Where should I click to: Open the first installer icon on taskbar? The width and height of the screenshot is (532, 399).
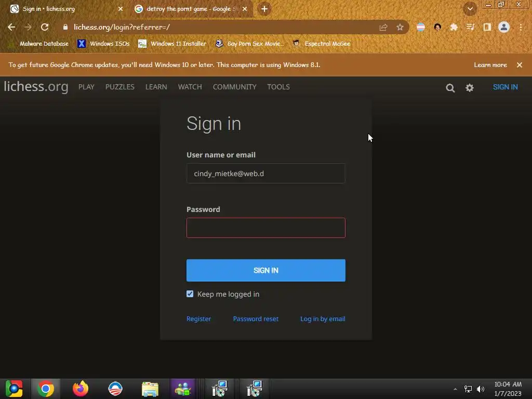[x=220, y=389]
